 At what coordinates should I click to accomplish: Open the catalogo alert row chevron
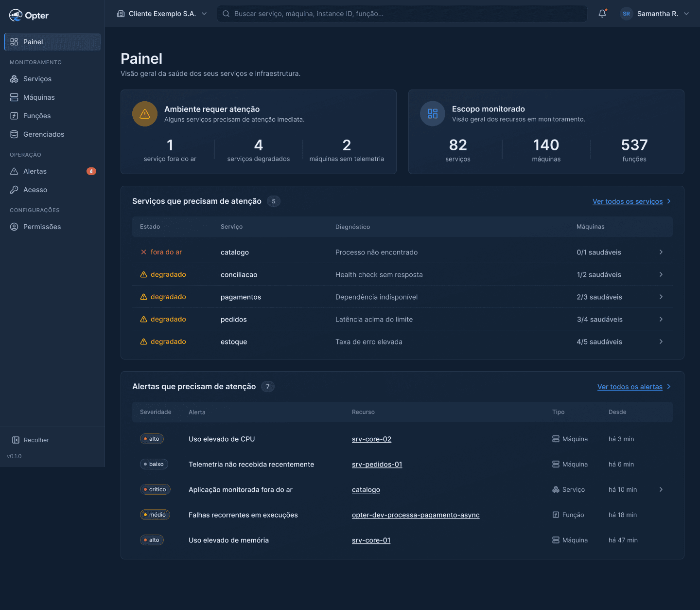click(x=661, y=489)
